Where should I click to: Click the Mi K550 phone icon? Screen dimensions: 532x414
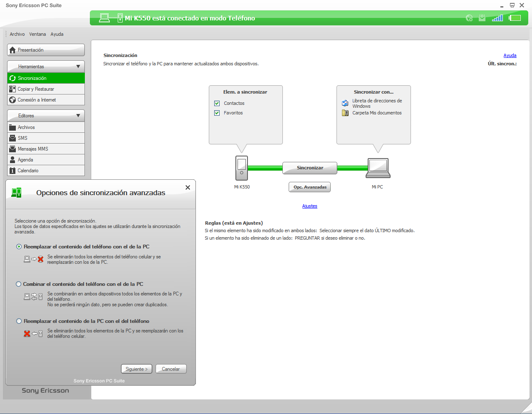click(x=242, y=168)
